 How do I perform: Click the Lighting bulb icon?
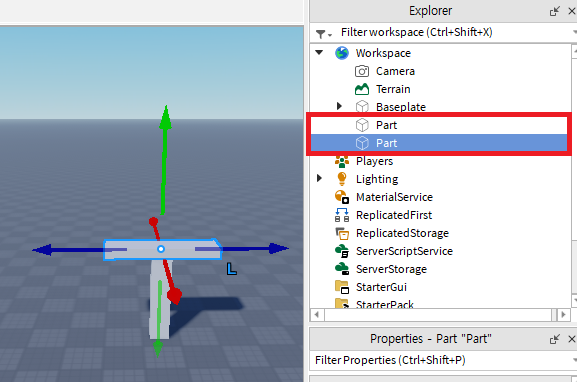click(342, 179)
